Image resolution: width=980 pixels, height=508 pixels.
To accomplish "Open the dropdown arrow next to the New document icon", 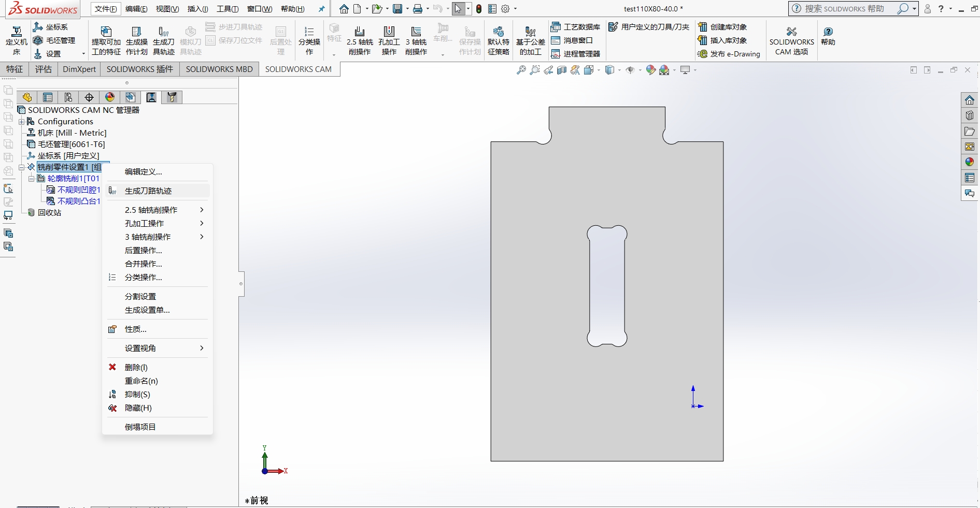I will (x=367, y=9).
